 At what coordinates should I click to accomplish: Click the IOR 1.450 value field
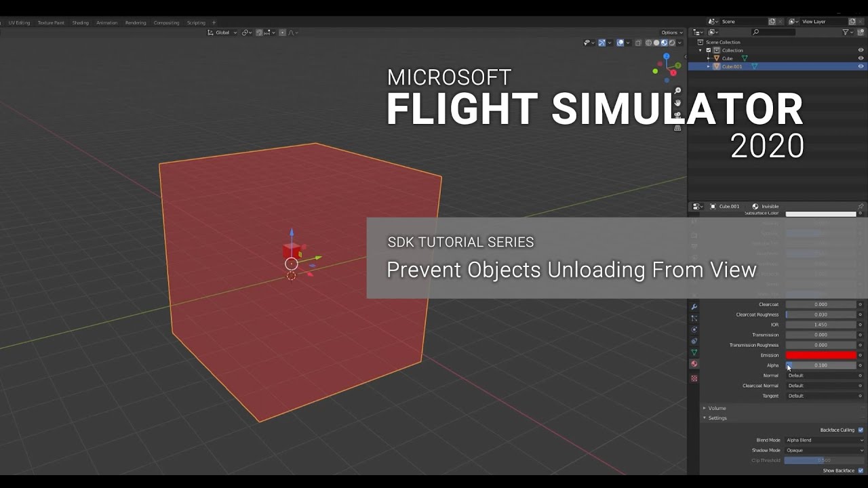[x=821, y=325]
